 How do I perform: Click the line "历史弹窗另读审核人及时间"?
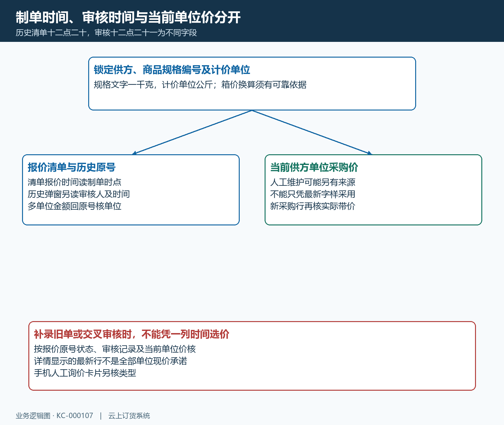[79, 194]
